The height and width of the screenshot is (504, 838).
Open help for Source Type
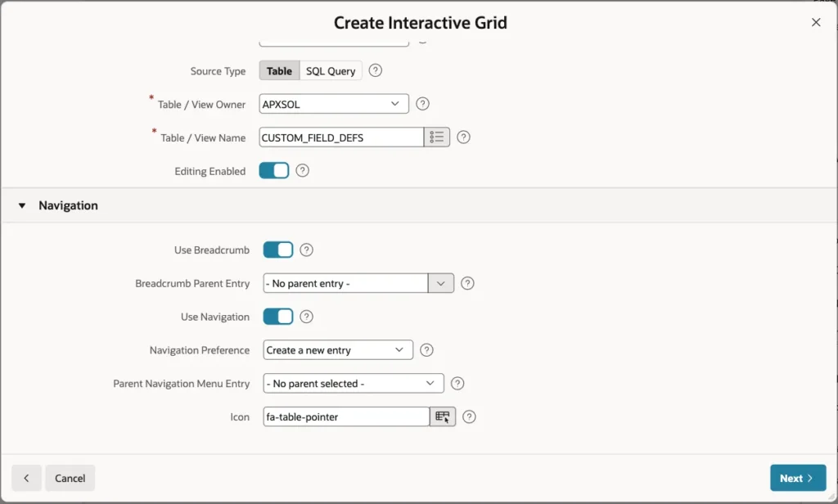click(x=375, y=70)
